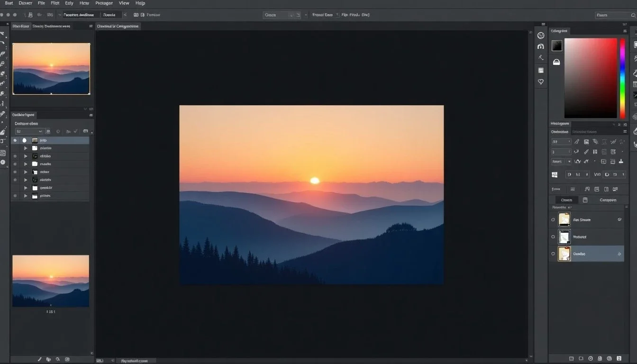Click the small icon between the two layer tabs
637x364 pixels.
pyautogui.click(x=585, y=200)
